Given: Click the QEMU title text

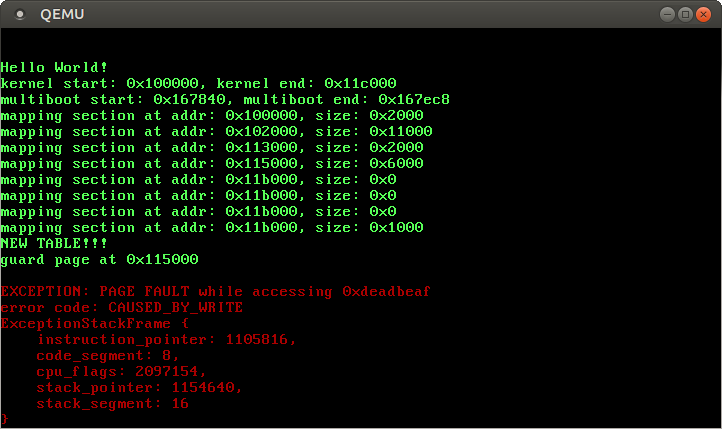Looking at the screenshot, I should (x=61, y=14).
